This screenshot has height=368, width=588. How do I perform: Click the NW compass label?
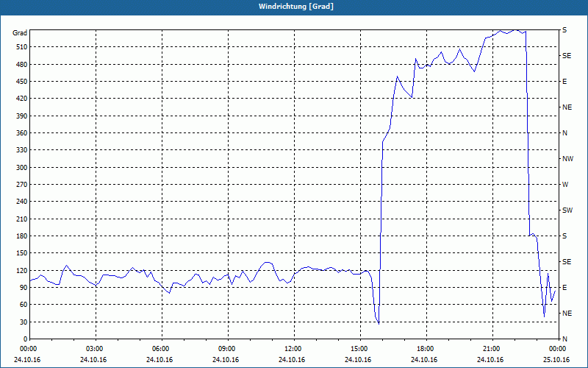pyautogui.click(x=567, y=159)
